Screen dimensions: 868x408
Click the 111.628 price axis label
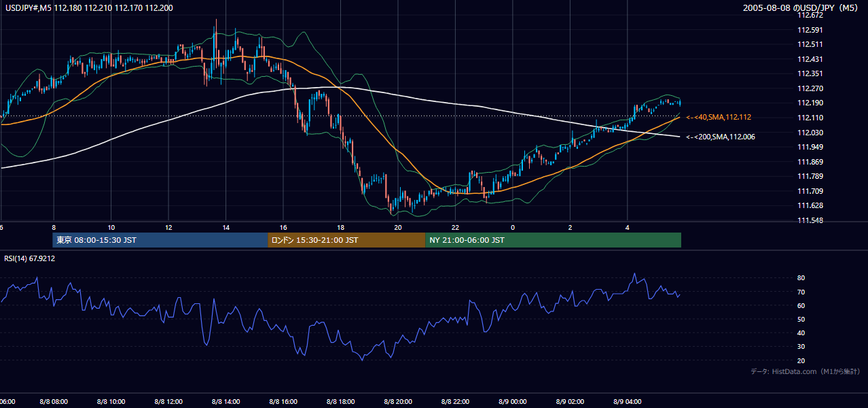click(x=810, y=205)
